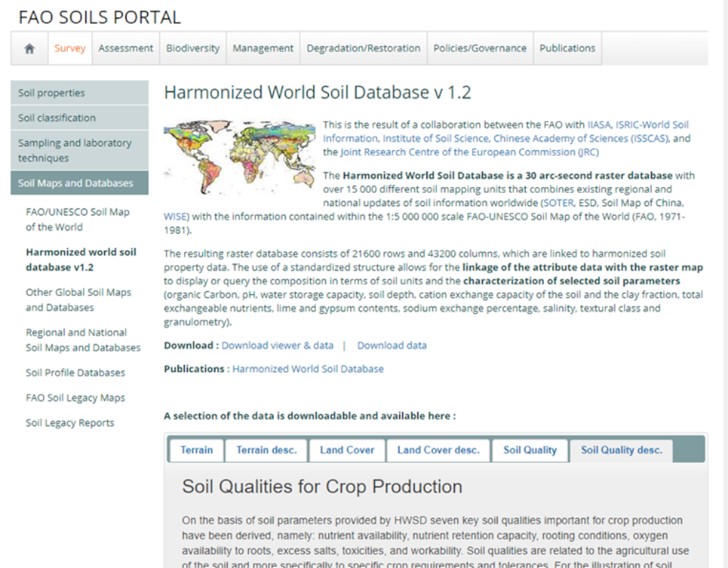Open FAO/UNESCO Soil Map of the World
728x568 pixels.
click(78, 219)
